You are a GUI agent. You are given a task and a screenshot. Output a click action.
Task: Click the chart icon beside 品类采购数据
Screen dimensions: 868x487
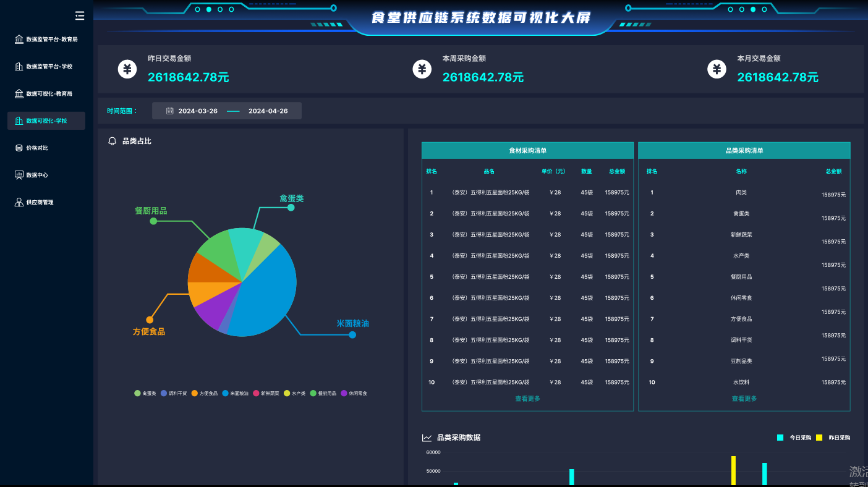(427, 438)
